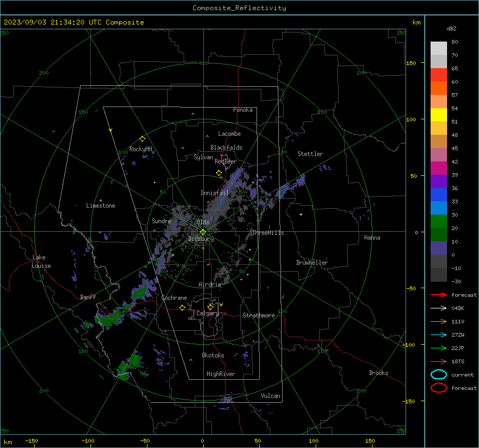Select the light gray 70-80 dBZ swatch
The height and width of the screenshot is (448, 479).
[x=439, y=48]
